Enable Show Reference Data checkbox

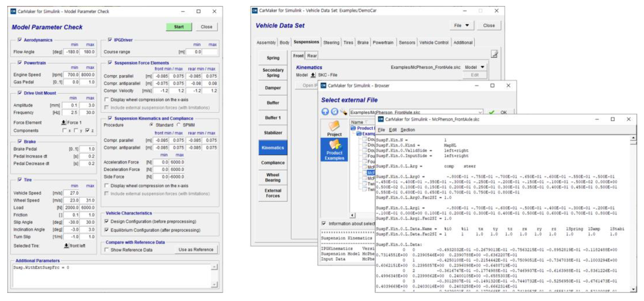click(x=107, y=250)
